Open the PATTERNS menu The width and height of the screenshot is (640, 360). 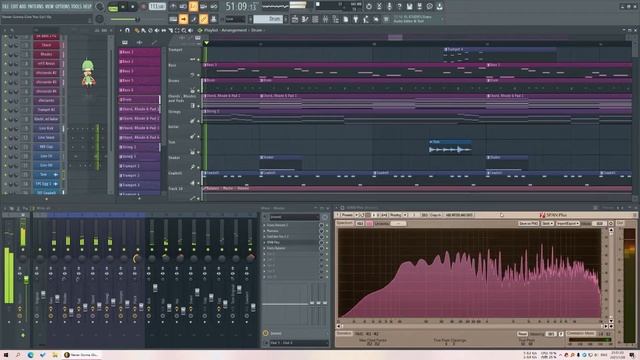[36, 7]
